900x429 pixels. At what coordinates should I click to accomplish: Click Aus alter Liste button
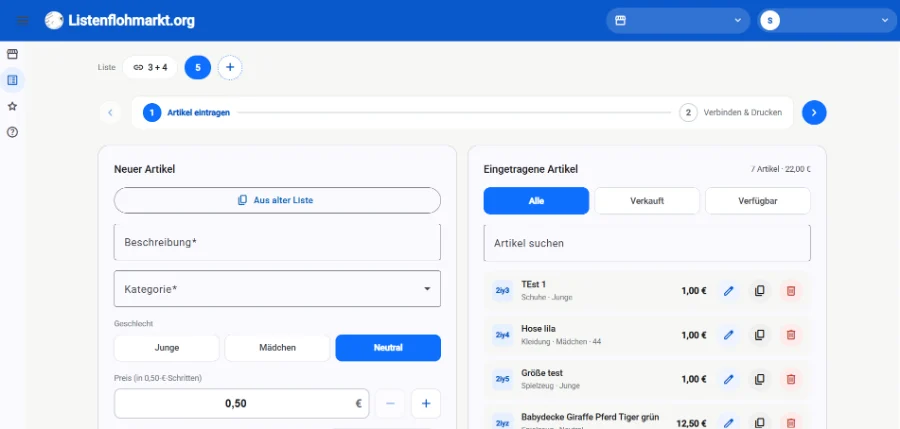tap(277, 200)
